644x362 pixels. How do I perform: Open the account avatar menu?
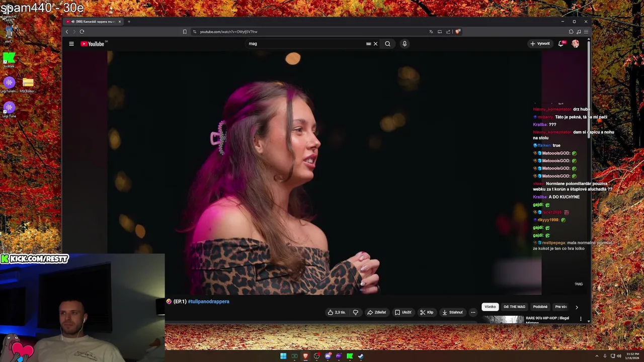pyautogui.click(x=575, y=44)
